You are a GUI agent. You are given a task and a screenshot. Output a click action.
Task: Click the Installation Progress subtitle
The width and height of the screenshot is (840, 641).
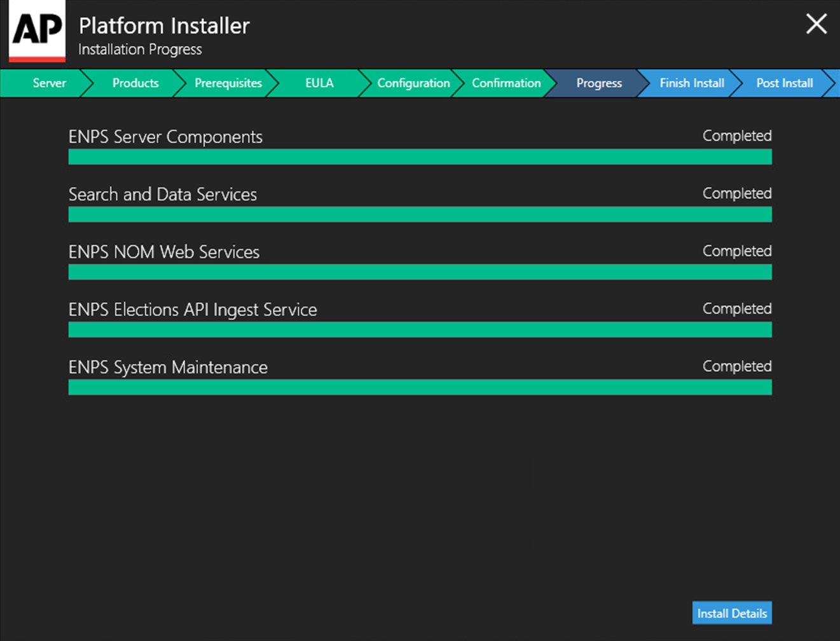(140, 50)
